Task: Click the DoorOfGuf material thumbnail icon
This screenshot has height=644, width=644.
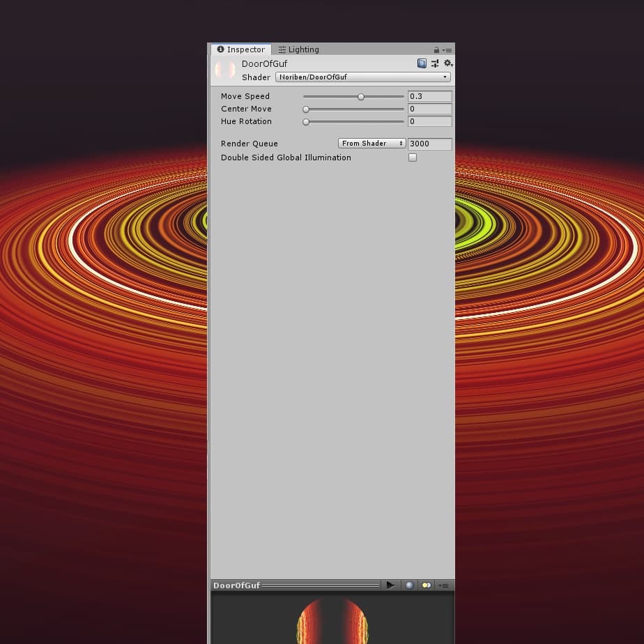Action: point(225,70)
